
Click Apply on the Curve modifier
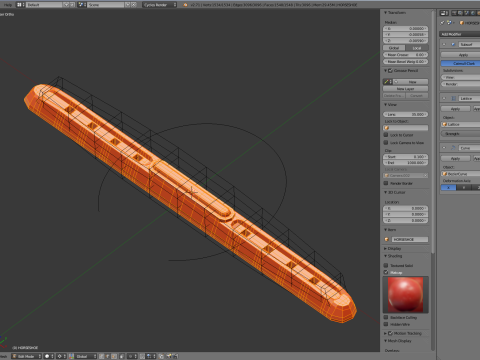tap(455, 158)
